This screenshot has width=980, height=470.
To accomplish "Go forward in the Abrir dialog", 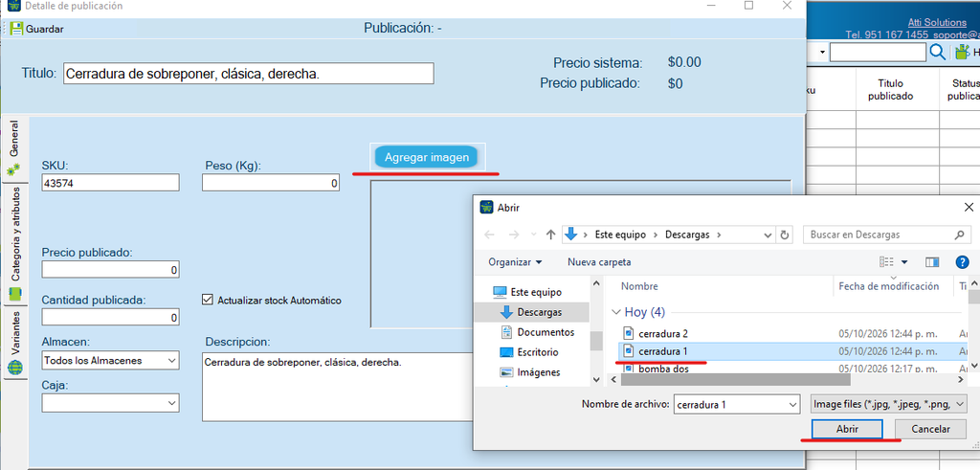I will [x=514, y=235].
